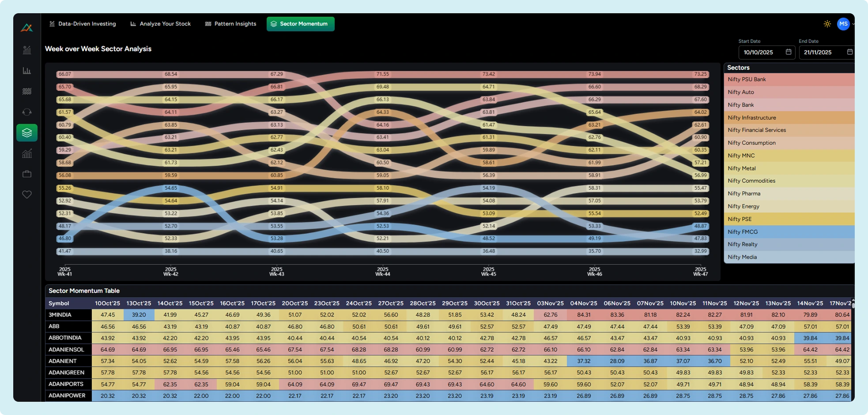Click the growth chart icon below layers
The width and height of the screenshot is (868, 415).
(x=27, y=153)
